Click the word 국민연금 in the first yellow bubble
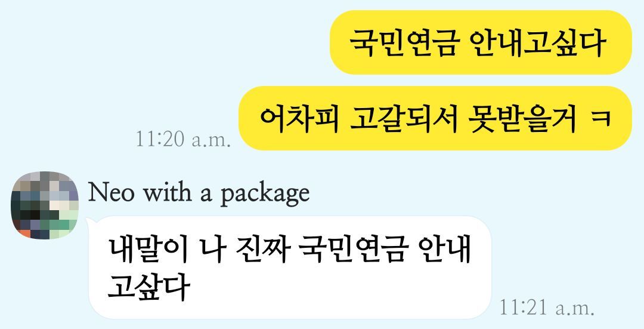 [403, 43]
